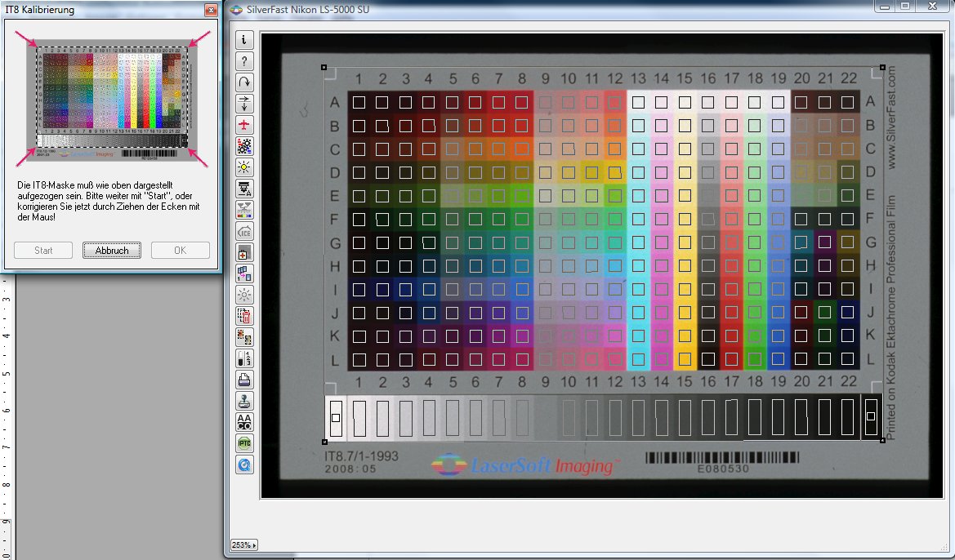Click the Start button in calibration dialog
The image size is (955, 560).
(43, 251)
